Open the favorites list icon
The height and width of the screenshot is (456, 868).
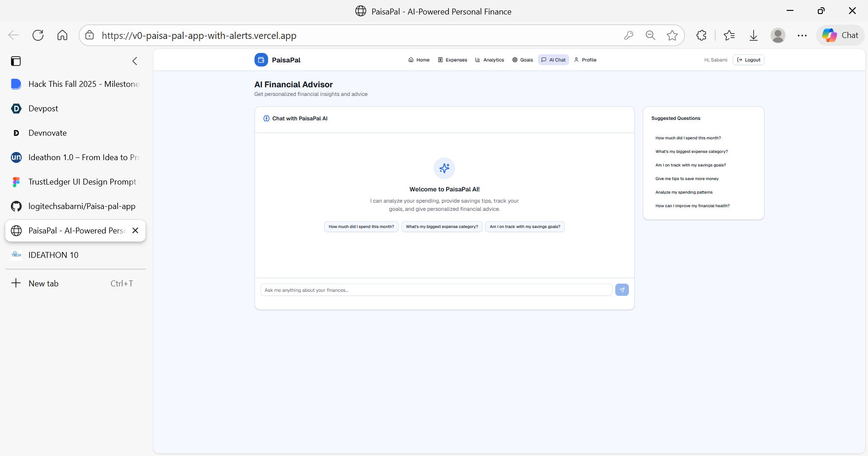[x=729, y=35]
